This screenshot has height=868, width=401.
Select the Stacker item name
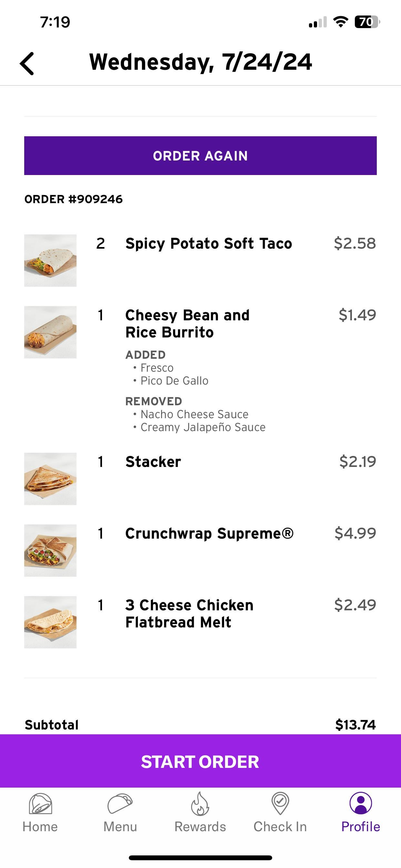pos(153,462)
